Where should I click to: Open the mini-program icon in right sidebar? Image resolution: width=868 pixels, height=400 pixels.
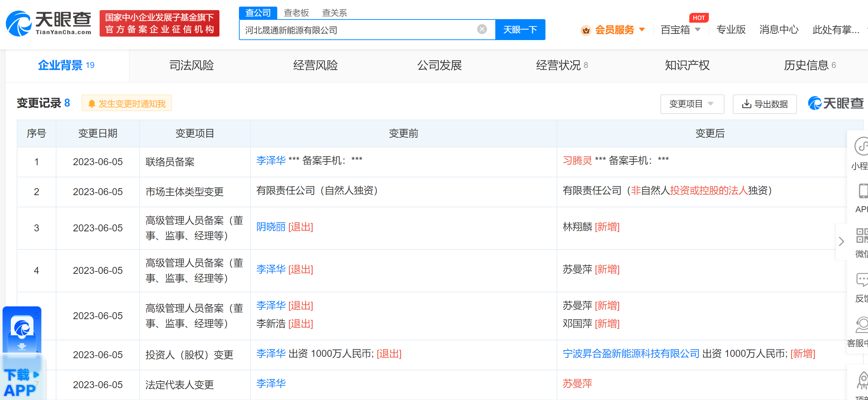861,146
